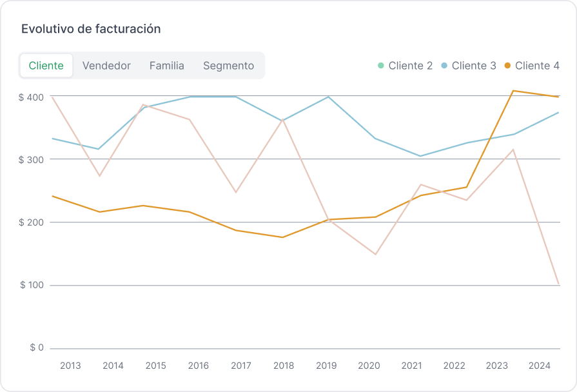Click the $ 200 y-axis label
Viewport: 577px width, 392px height.
point(31,222)
